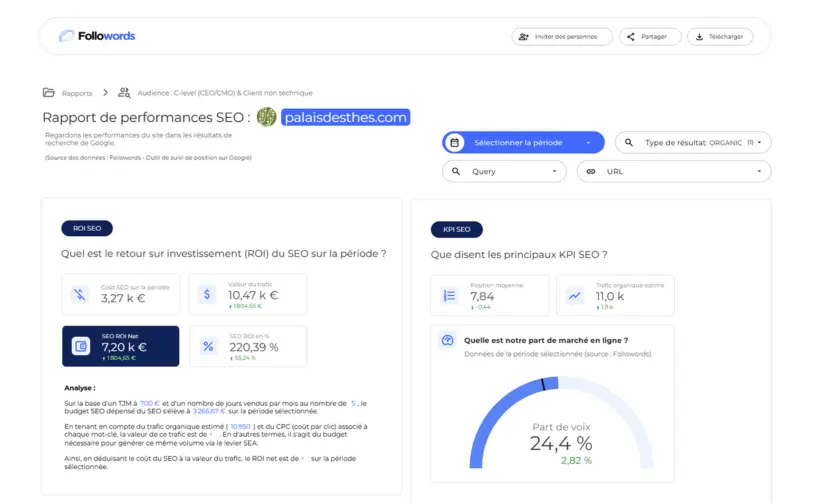Open Audience C-level breadcrumb text
818x503 pixels.
click(x=225, y=93)
